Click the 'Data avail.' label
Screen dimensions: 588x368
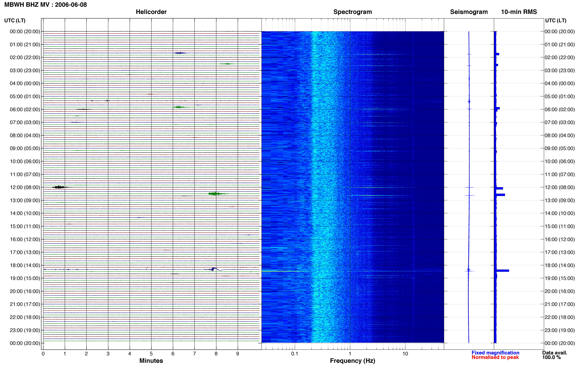point(555,353)
